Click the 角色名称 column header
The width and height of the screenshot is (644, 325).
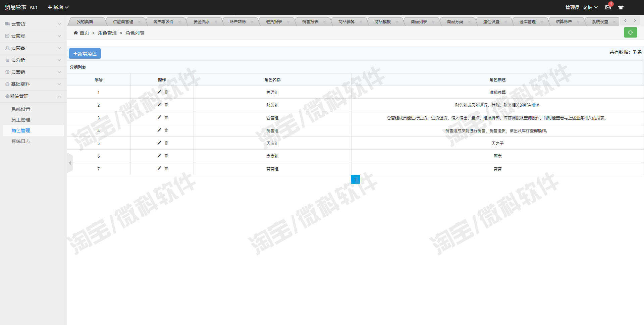point(272,80)
